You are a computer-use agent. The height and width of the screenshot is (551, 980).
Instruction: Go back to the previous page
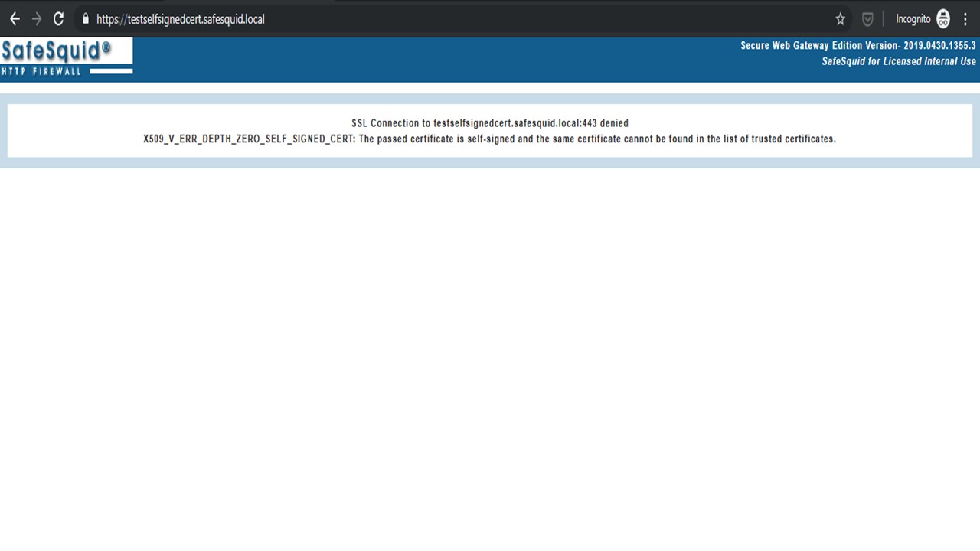15,19
